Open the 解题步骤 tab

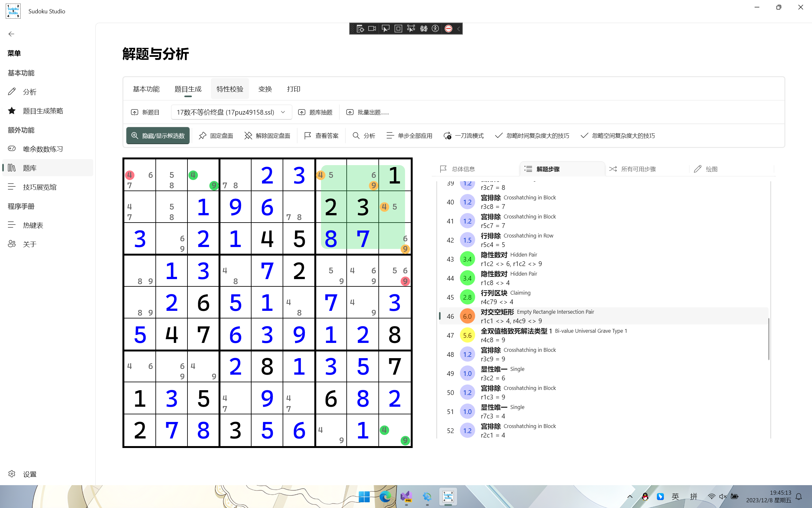[562, 169]
